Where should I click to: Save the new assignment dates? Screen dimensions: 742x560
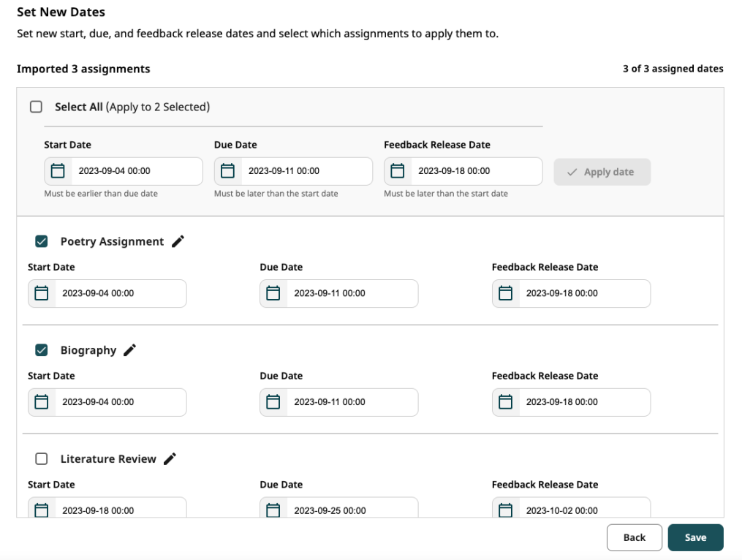(x=695, y=537)
